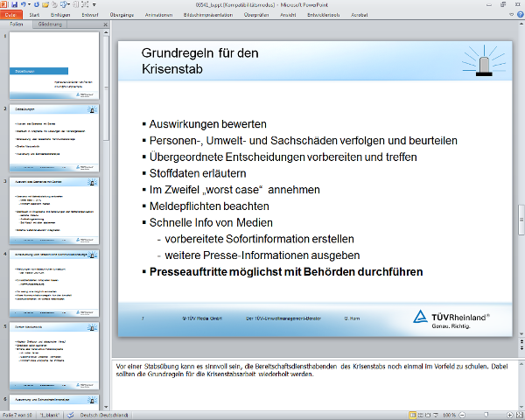Open the Datei file menu
The width and height of the screenshot is (525, 420).
12,15
